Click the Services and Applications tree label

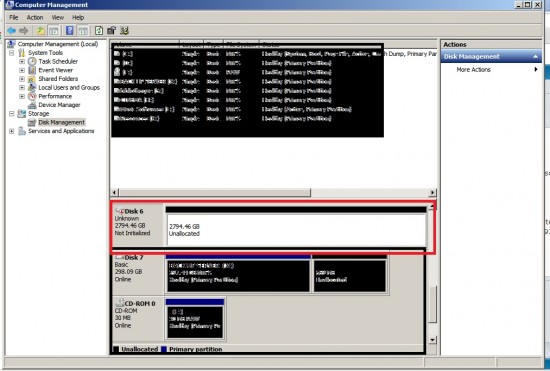[61, 131]
